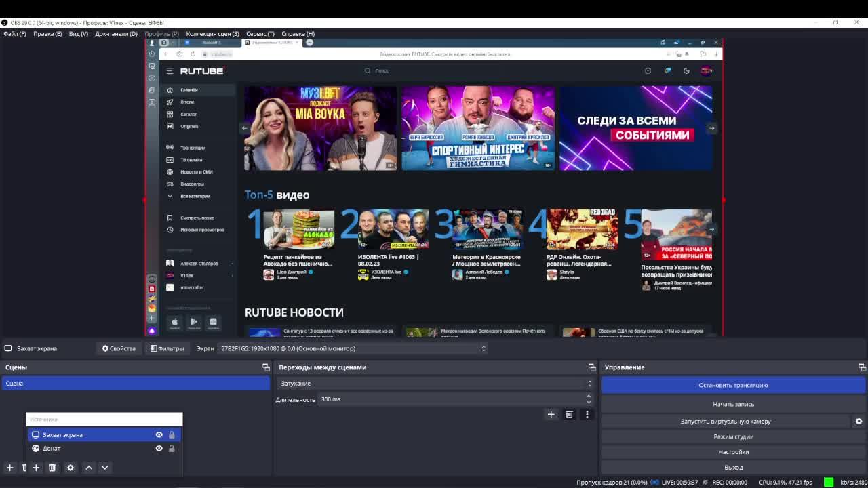This screenshot has height=488, width=868.
Task: Open the MIA BOYKA podcast banner
Action: click(x=321, y=128)
